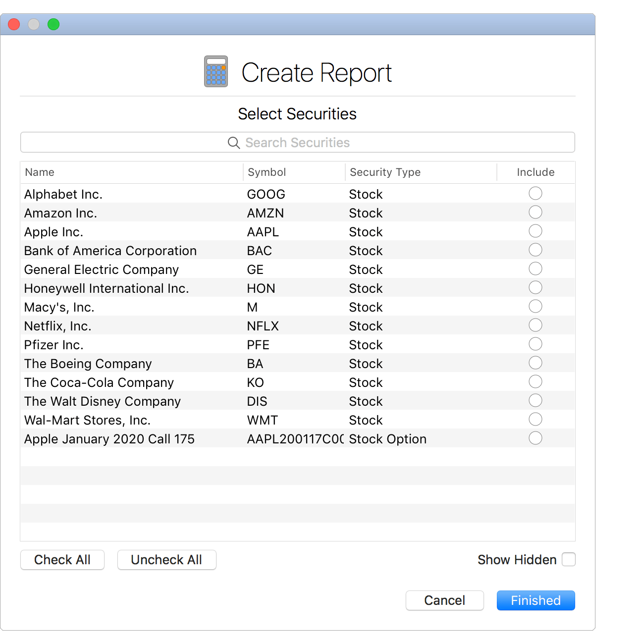
Task: Select the Include option for Apple Inc.
Action: [535, 231]
